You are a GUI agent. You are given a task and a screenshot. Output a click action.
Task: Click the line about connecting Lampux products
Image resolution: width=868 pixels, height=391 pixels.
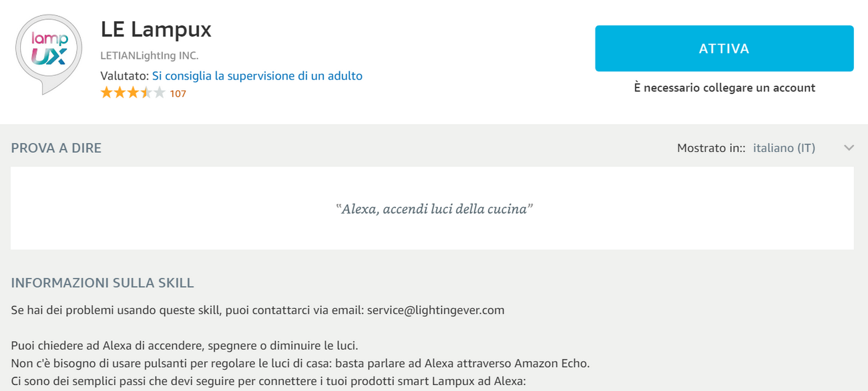[x=268, y=382]
